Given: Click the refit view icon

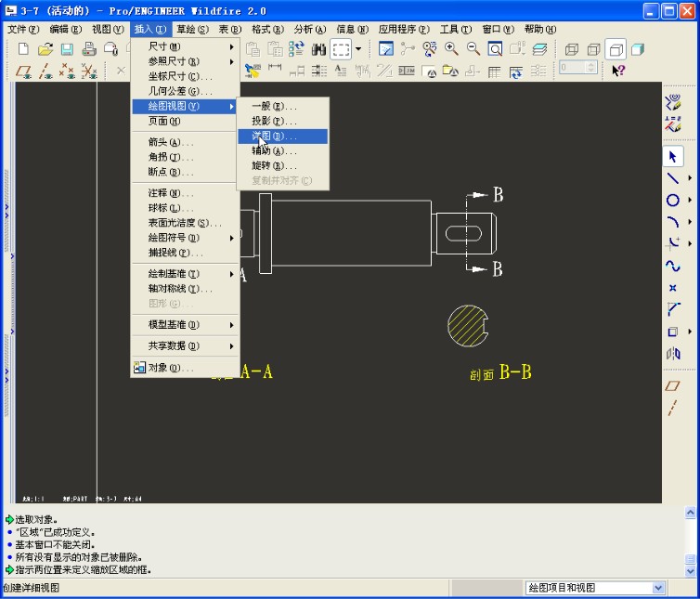Looking at the screenshot, I should 495,48.
